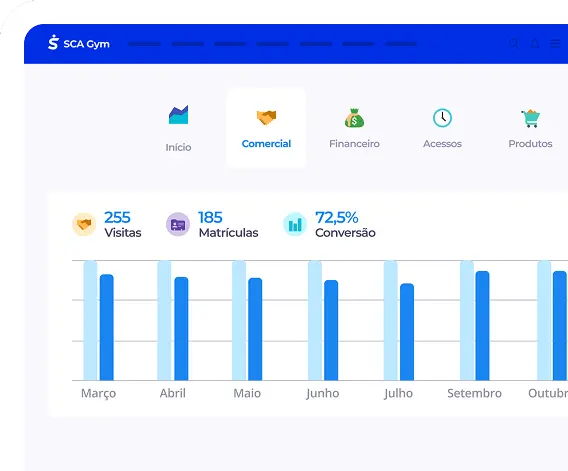Image resolution: width=568 pixels, height=471 pixels.
Task: Open the Início area chart icon
Action: click(x=178, y=114)
